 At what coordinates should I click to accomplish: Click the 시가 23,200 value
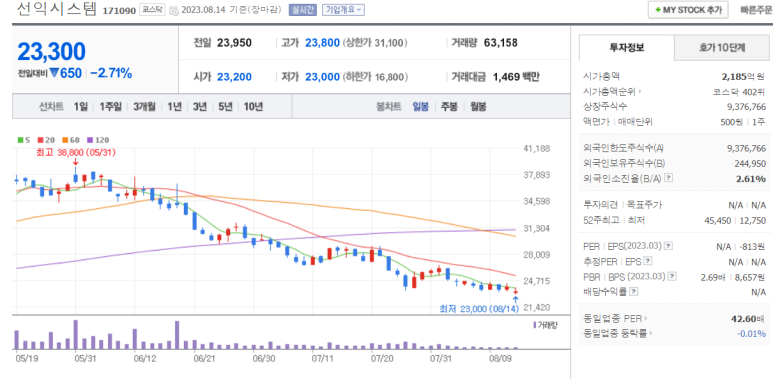click(234, 77)
